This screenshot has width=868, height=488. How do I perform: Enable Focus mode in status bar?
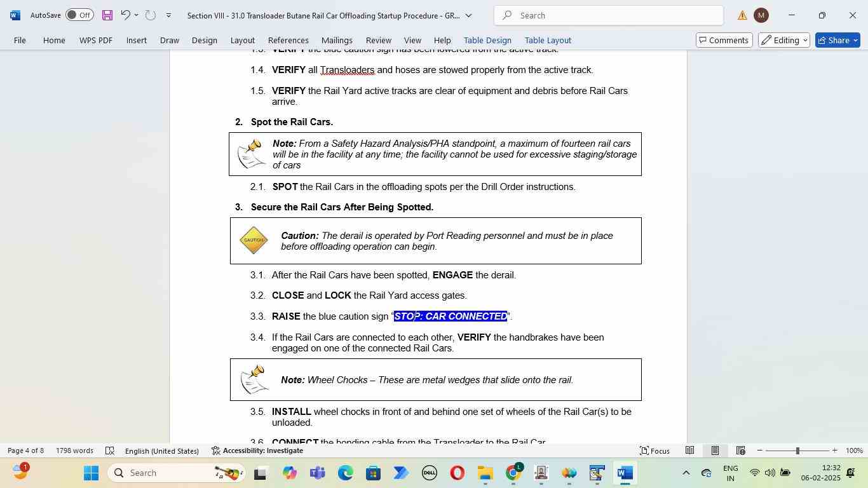coord(654,451)
